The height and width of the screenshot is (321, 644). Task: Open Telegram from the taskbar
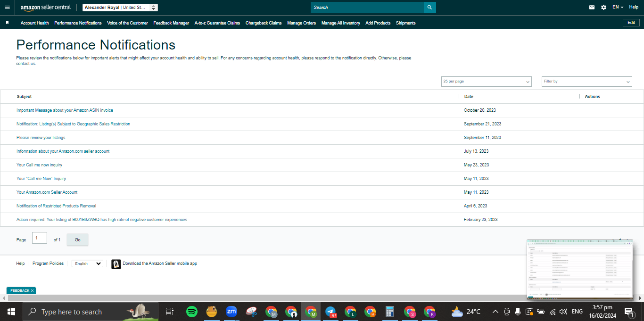(331, 312)
